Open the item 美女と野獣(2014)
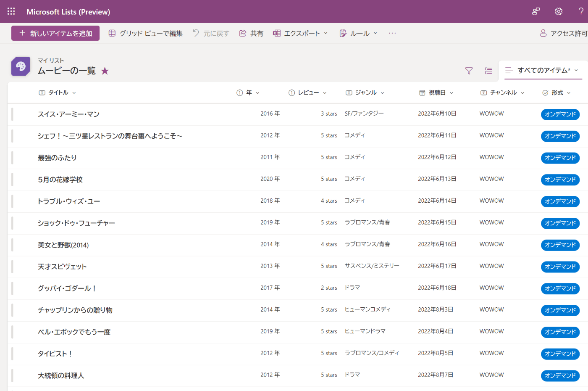 [x=63, y=245]
